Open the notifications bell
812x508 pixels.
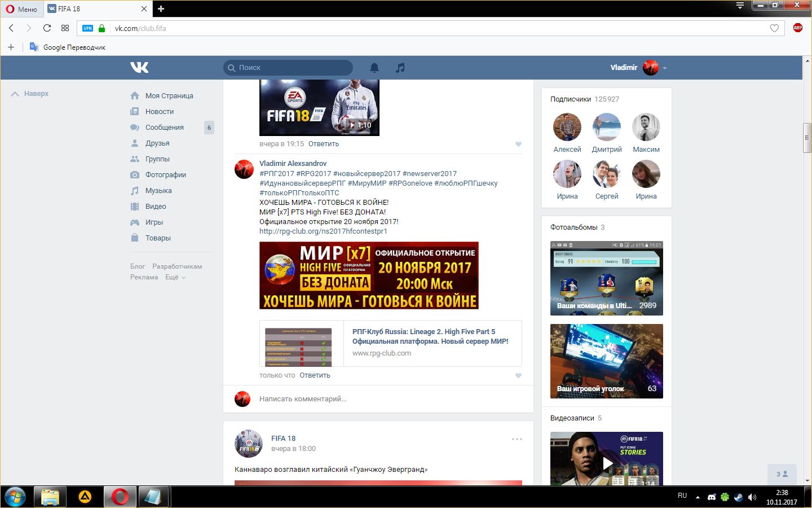click(374, 68)
